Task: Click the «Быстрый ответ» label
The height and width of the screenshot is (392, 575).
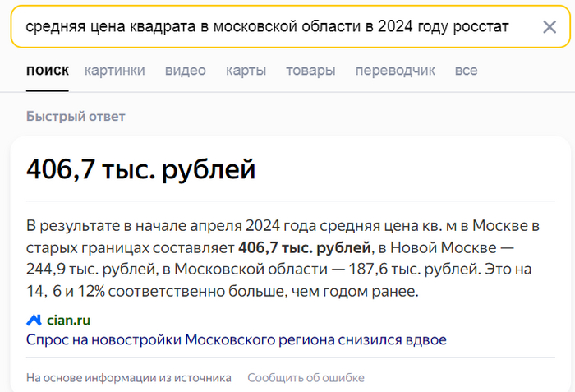Action: click(x=76, y=116)
